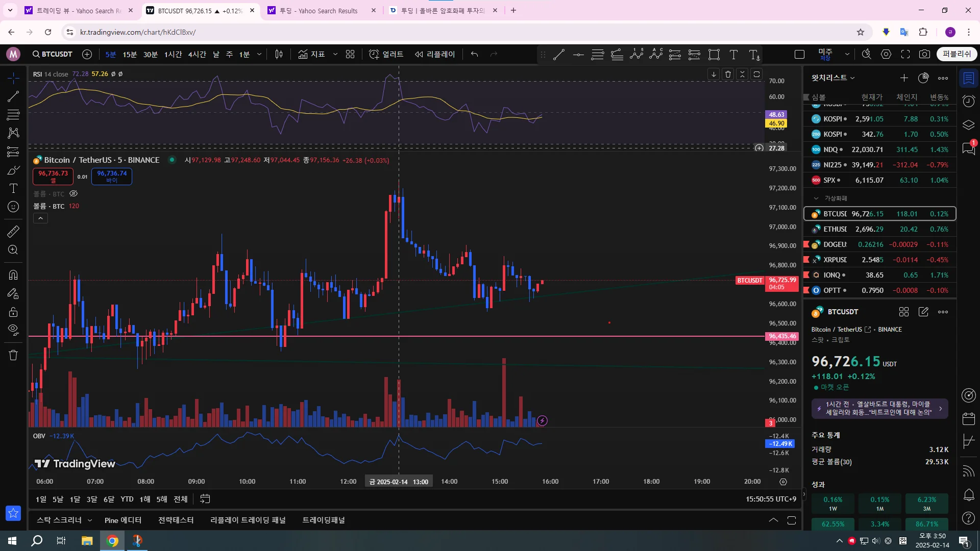Image resolution: width=980 pixels, height=551 pixels.
Task: Click the ruler measure tool
Action: pyautogui.click(x=13, y=232)
